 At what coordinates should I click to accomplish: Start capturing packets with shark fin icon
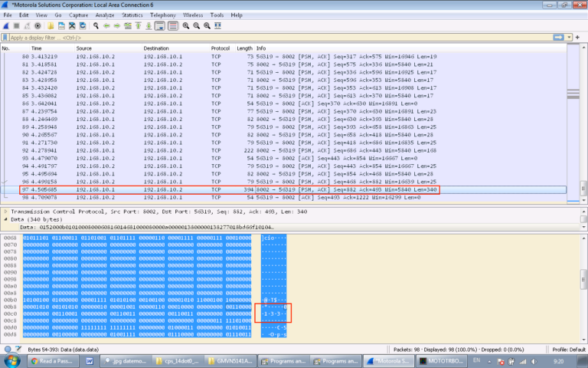6,25
